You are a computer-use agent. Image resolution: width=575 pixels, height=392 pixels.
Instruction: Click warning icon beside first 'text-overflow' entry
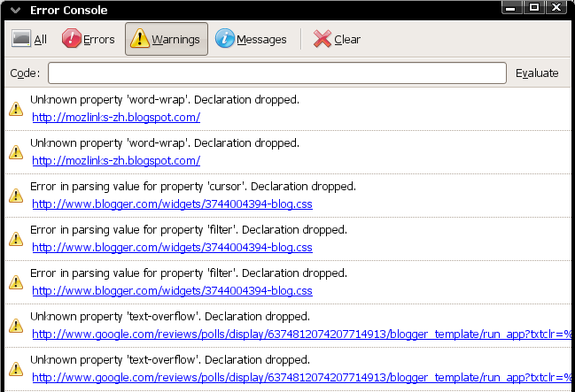(16, 326)
